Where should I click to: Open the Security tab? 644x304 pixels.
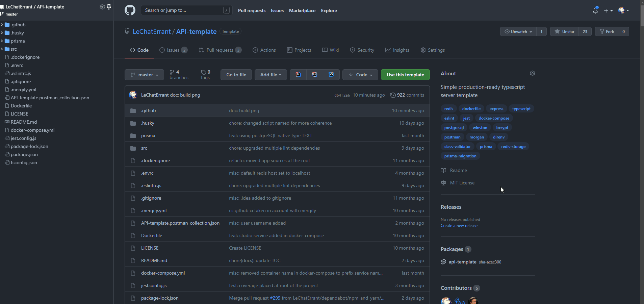[x=362, y=50]
